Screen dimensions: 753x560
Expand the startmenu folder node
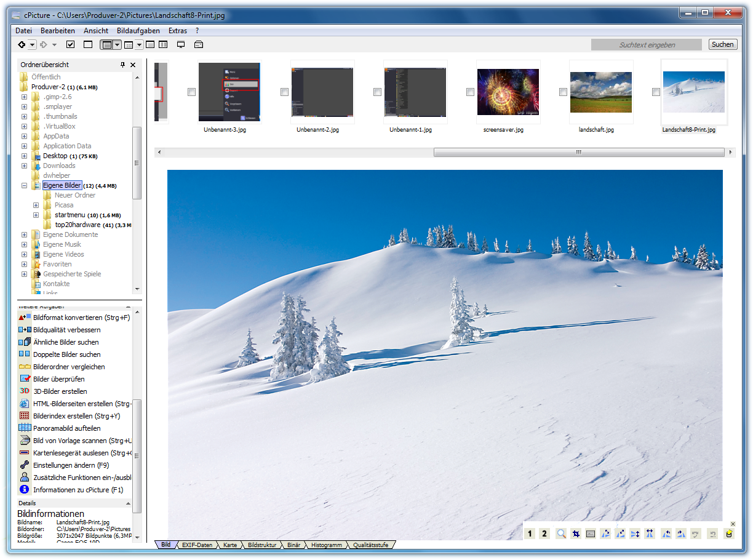pyautogui.click(x=36, y=215)
